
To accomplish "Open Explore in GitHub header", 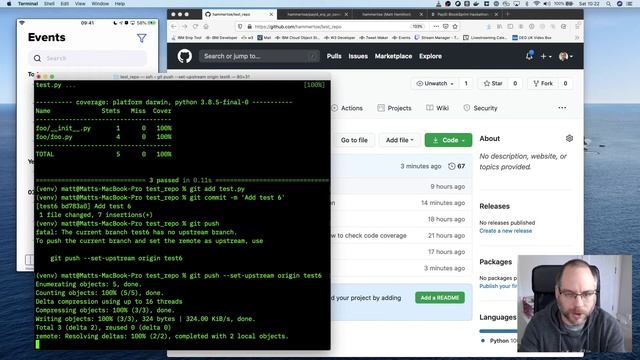I will coord(430,56).
